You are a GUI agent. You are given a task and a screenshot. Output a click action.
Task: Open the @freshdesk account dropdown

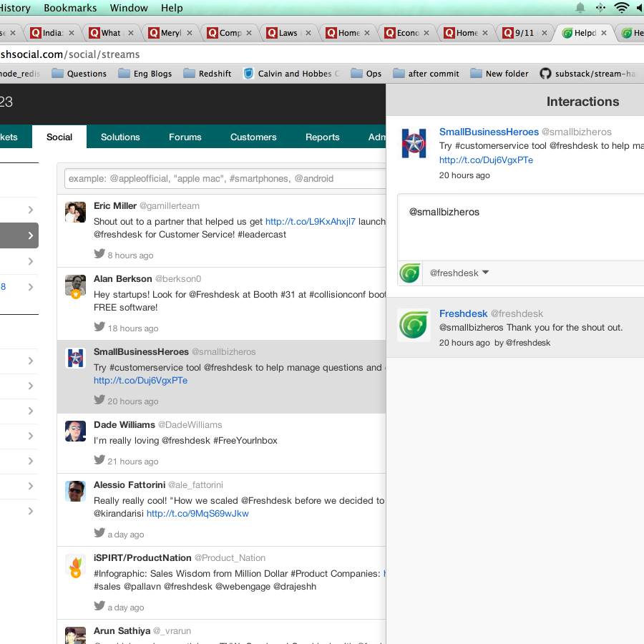[459, 273]
